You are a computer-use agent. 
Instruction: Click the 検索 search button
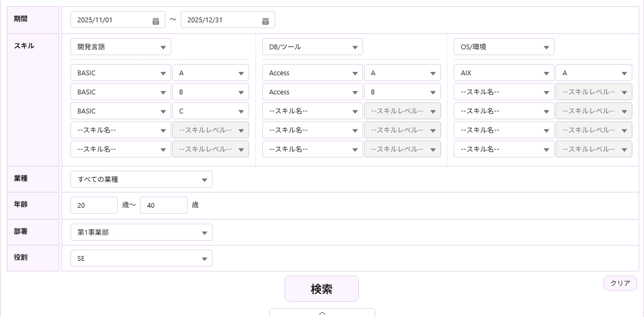[x=321, y=288]
